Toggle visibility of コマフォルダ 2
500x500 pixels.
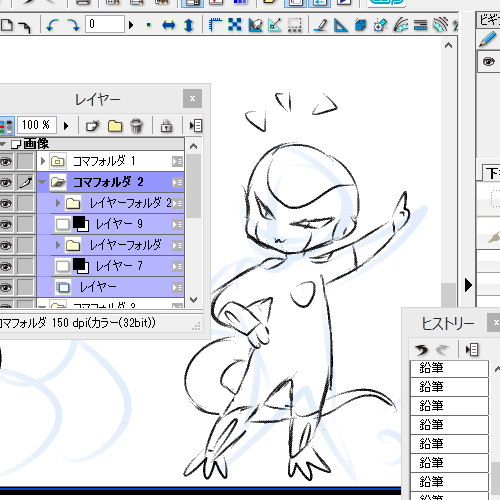pos(6,183)
